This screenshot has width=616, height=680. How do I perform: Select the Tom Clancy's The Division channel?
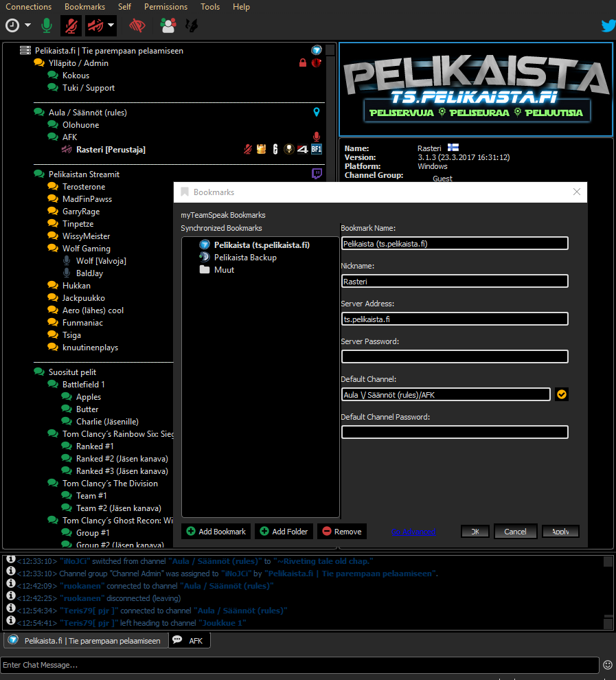pos(110,484)
